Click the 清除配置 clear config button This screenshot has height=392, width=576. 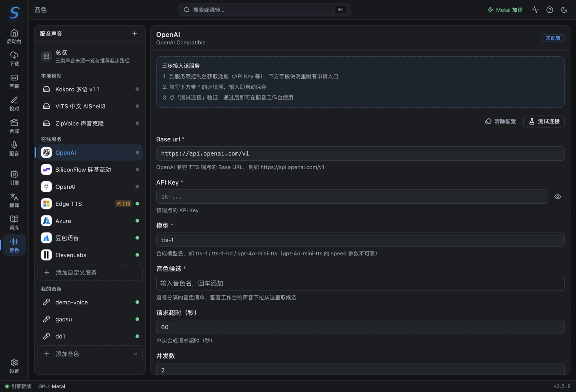[x=500, y=121]
